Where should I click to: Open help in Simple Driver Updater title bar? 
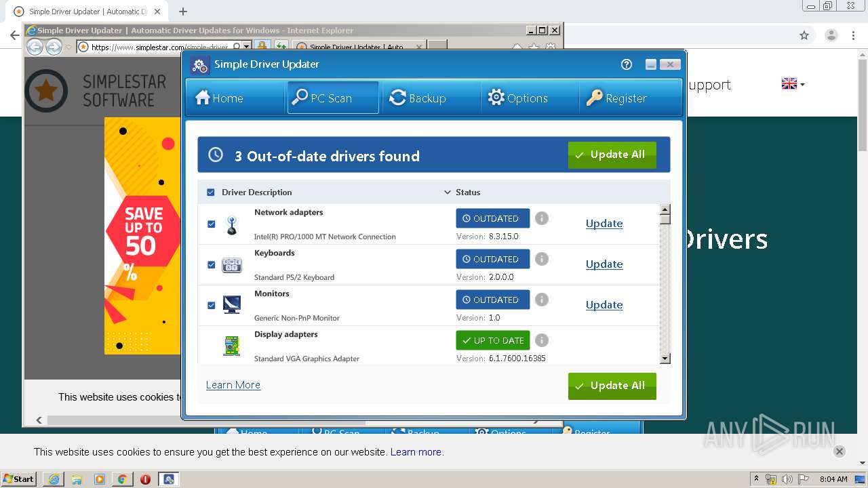[x=626, y=64]
